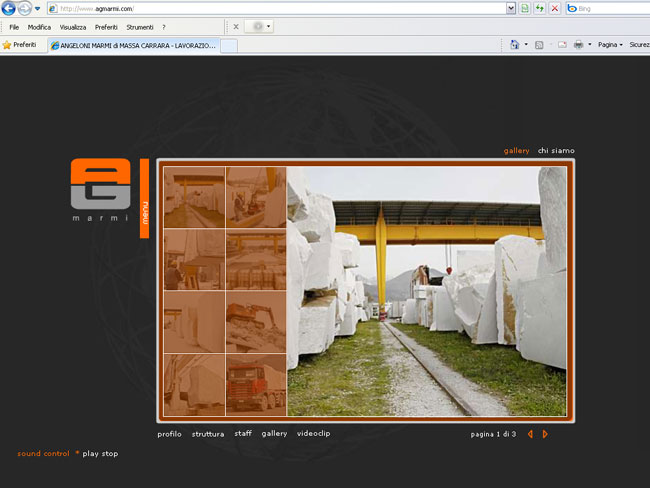Click the orange AG marmi logo
Viewport: 650px width, 488px height.
point(101,190)
